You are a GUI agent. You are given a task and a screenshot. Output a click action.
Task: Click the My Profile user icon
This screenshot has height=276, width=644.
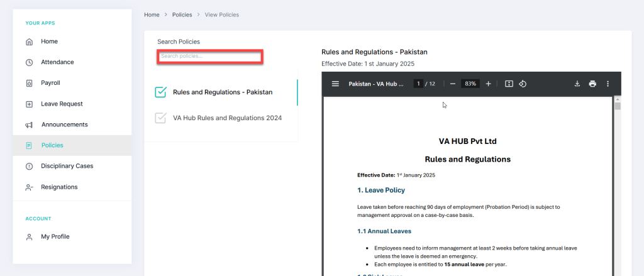29,237
